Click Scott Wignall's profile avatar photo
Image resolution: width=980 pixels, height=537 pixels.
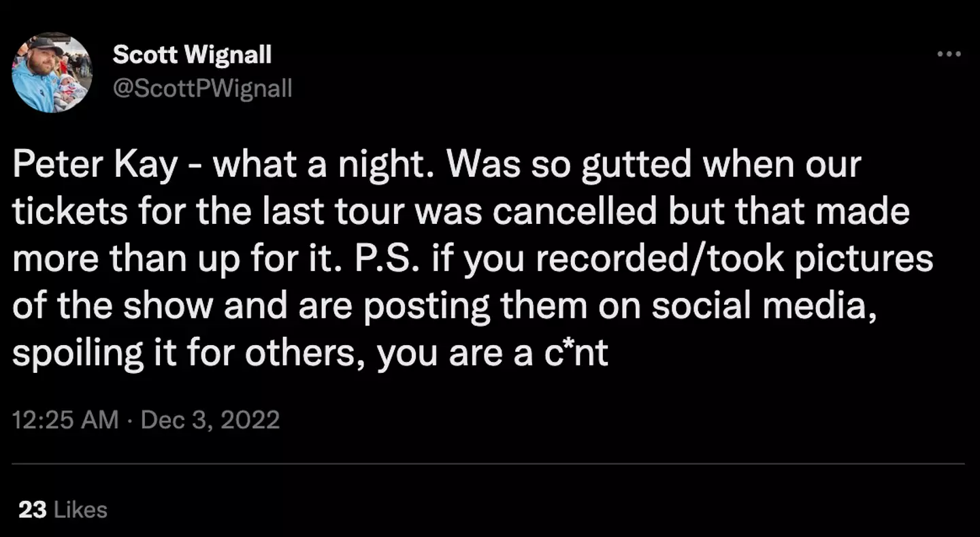tap(52, 72)
